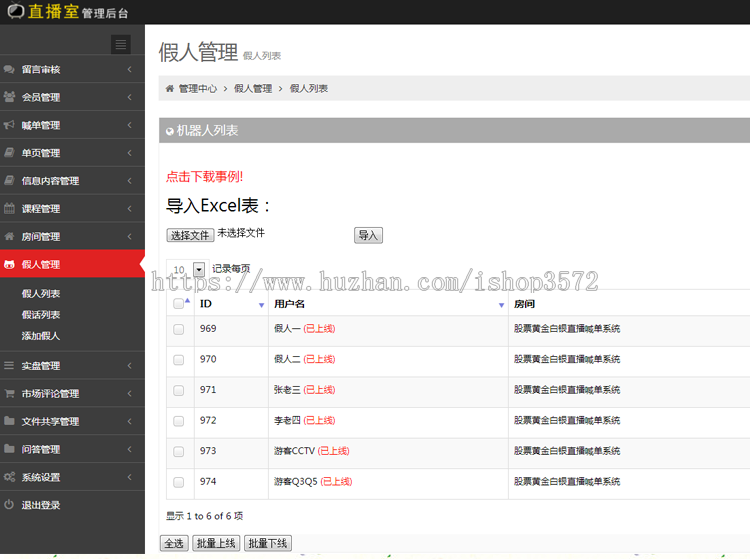Sort by 用户名 column arrow
The image size is (750, 559).
point(501,305)
